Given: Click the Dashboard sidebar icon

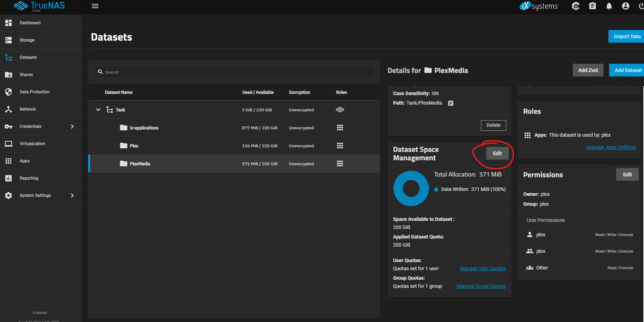Looking at the screenshot, I should [8, 23].
